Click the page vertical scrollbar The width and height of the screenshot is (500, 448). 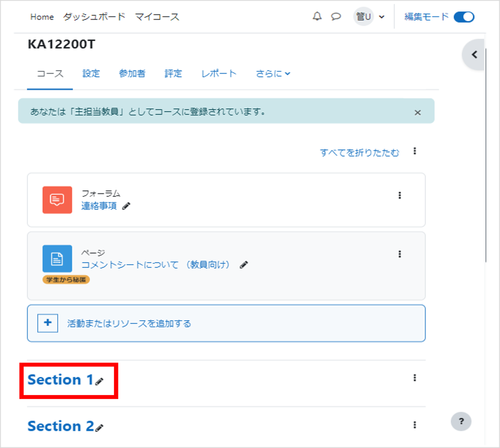[x=486, y=155]
